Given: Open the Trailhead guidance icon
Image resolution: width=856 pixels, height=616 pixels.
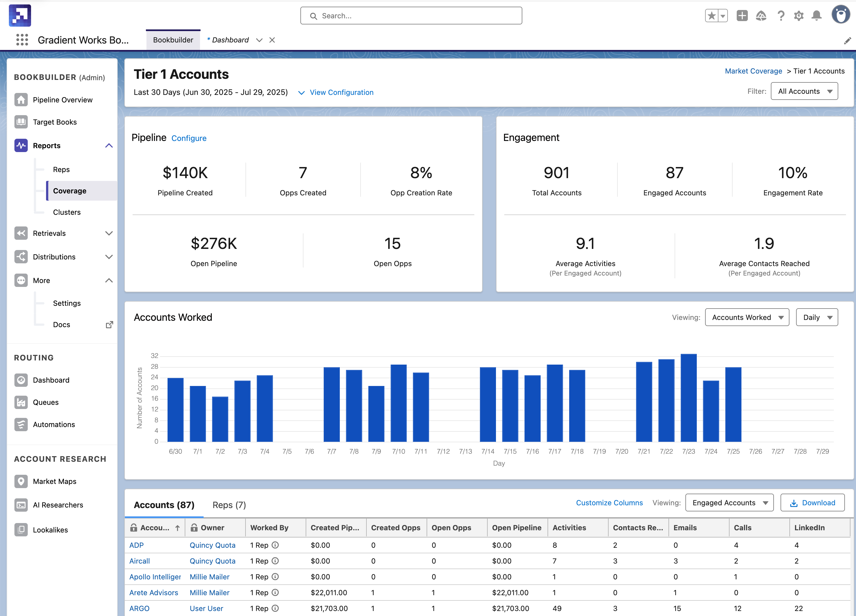Looking at the screenshot, I should [x=761, y=16].
